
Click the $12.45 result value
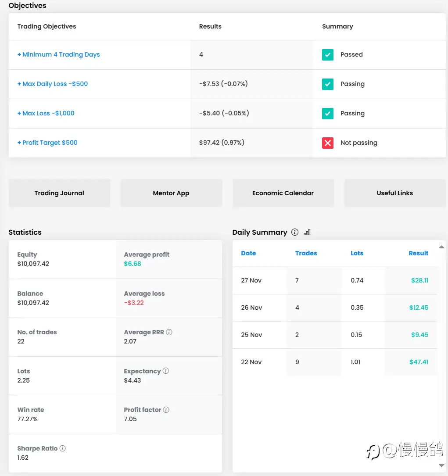pyautogui.click(x=419, y=308)
